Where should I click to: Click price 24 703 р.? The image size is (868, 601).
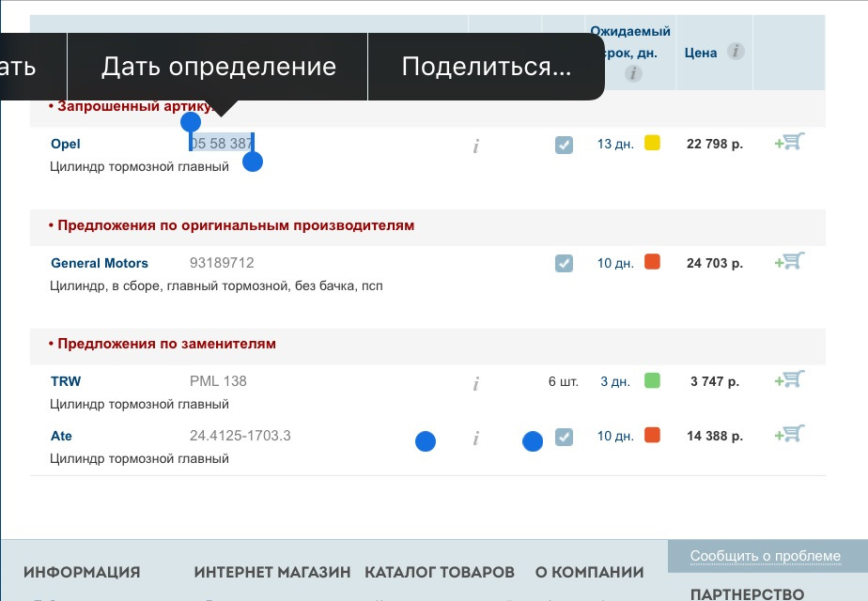click(714, 263)
